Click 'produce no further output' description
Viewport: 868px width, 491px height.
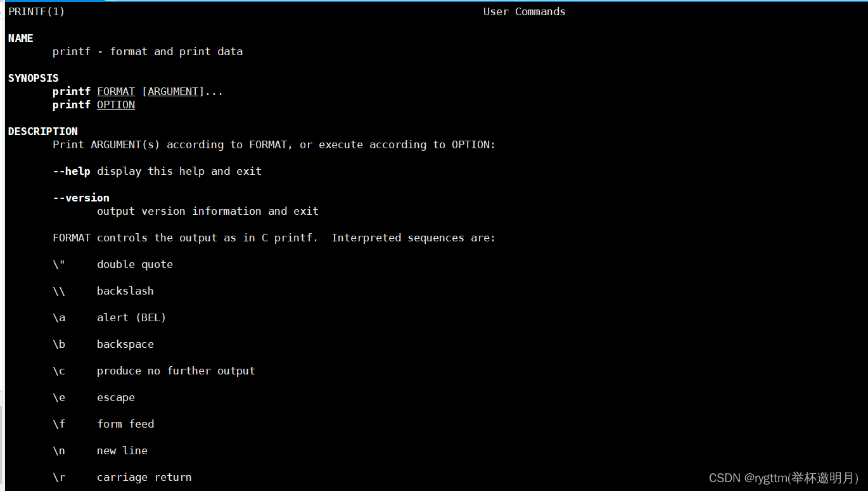[176, 371]
